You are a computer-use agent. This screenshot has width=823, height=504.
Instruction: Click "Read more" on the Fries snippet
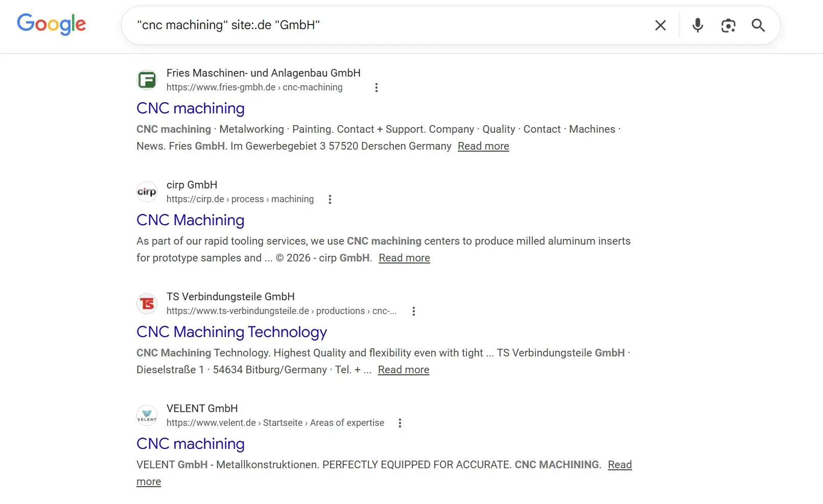(483, 146)
